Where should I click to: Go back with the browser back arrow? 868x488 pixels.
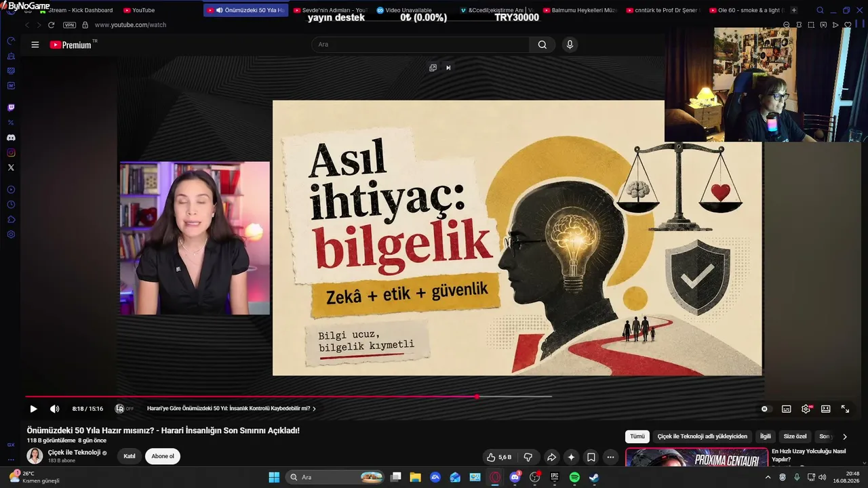tap(27, 25)
